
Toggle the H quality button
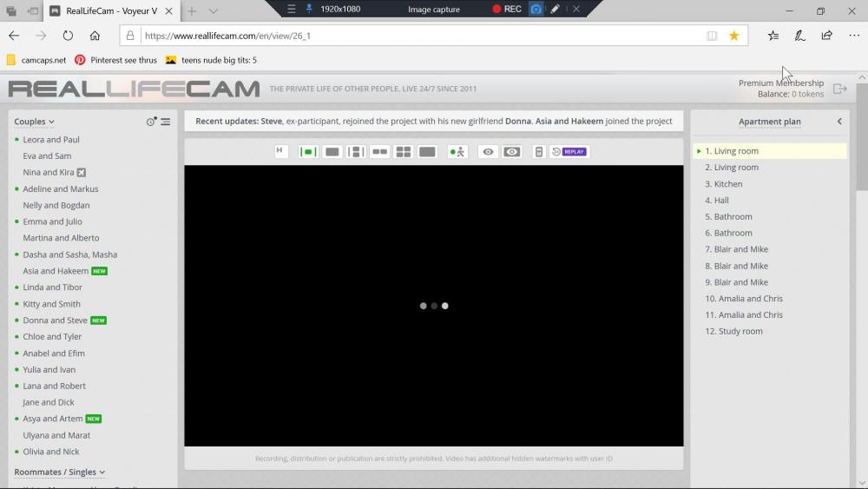pyautogui.click(x=280, y=151)
